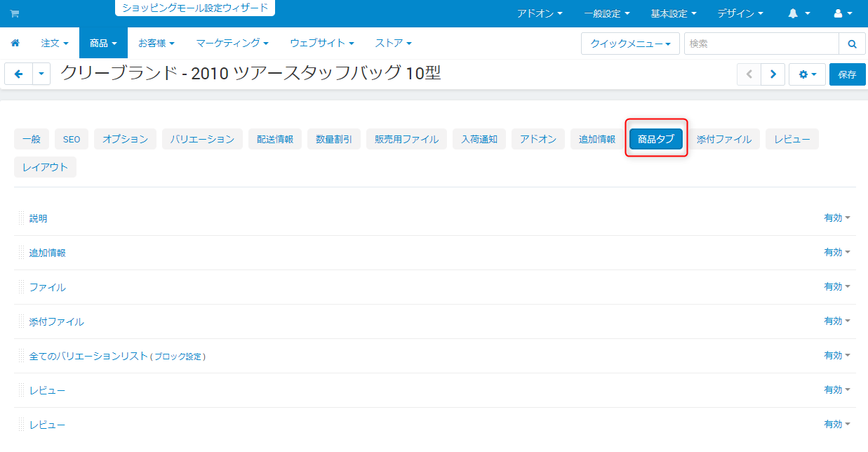Click the shopping cart icon
Screen dimensions: 868x452
(x=14, y=13)
